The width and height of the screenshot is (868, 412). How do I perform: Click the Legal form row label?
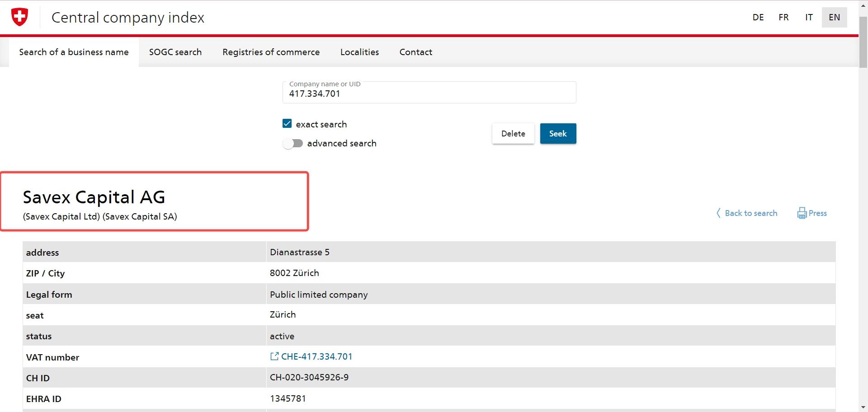click(x=49, y=295)
